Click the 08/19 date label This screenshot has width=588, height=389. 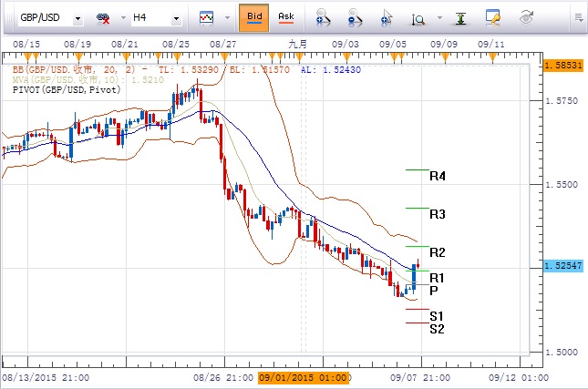coord(77,45)
